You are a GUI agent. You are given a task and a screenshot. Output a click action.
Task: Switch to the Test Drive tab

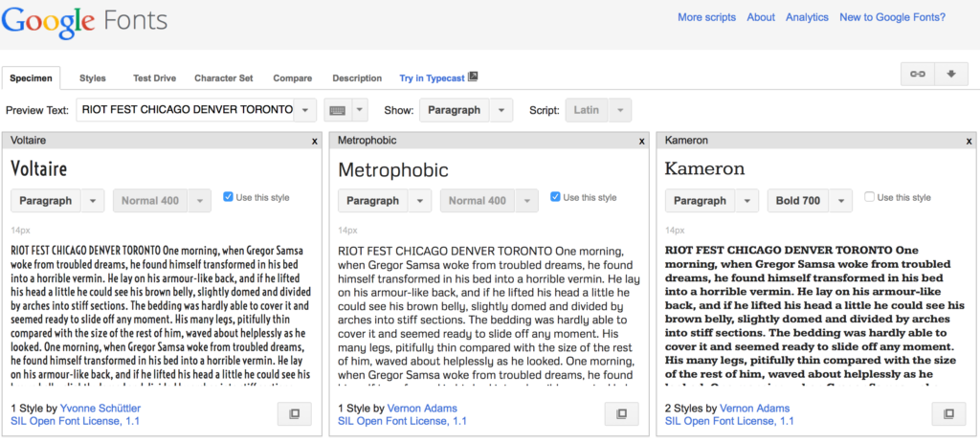click(x=154, y=78)
